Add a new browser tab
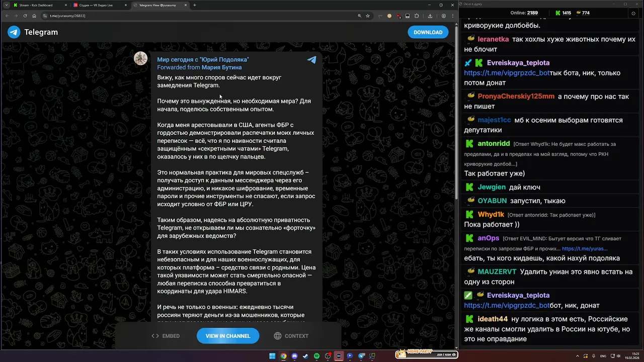Screen dimensions: 644x362 tap(195, 5)
